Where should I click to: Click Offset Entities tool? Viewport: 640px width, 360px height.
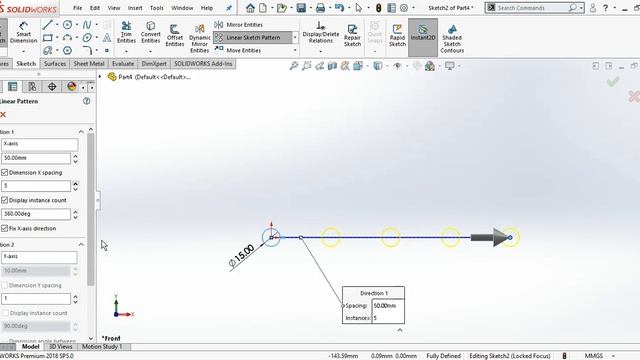coord(175,36)
